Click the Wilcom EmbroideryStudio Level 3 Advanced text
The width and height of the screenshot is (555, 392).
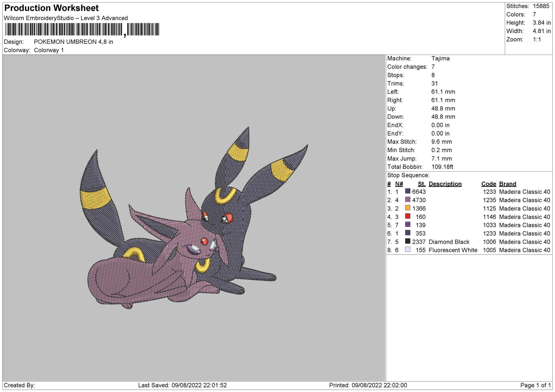point(66,18)
